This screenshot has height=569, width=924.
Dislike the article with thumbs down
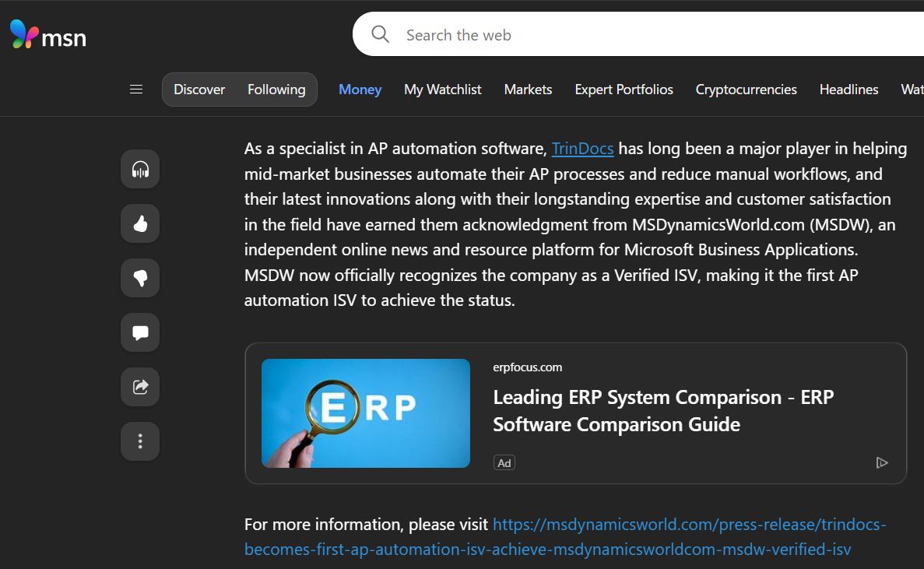click(x=140, y=278)
